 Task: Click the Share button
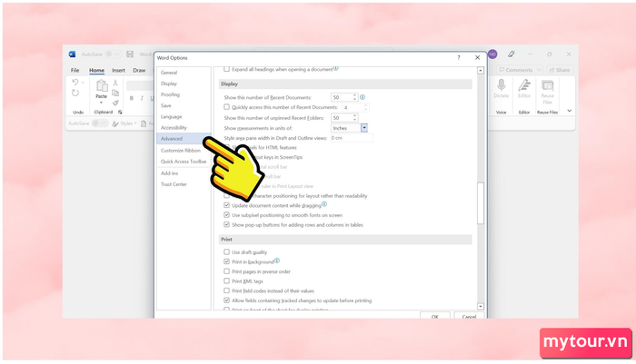[560, 70]
